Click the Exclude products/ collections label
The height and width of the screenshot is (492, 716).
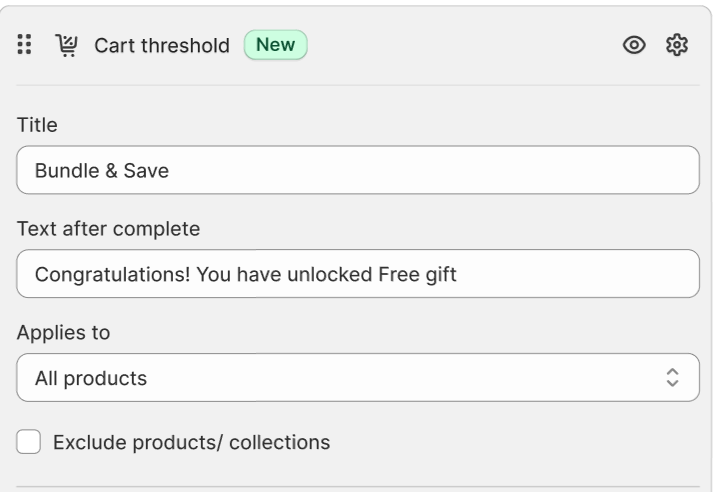191,442
